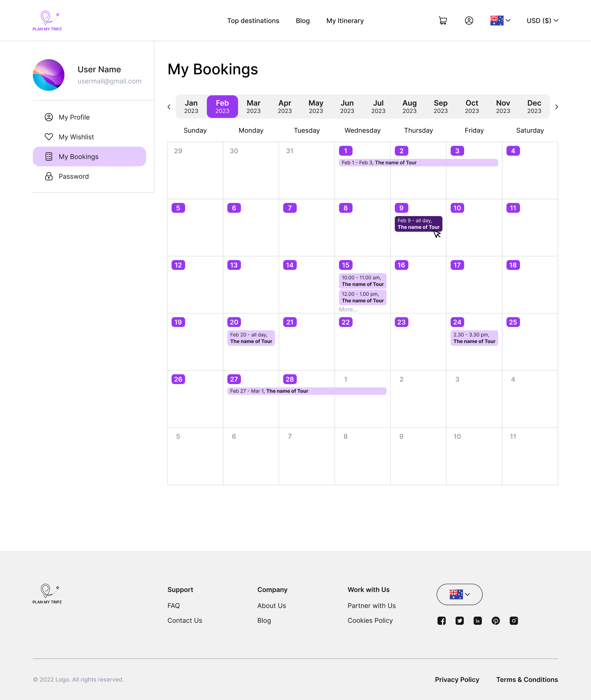Go to next months with right arrow
This screenshot has width=591, height=700.
click(557, 107)
